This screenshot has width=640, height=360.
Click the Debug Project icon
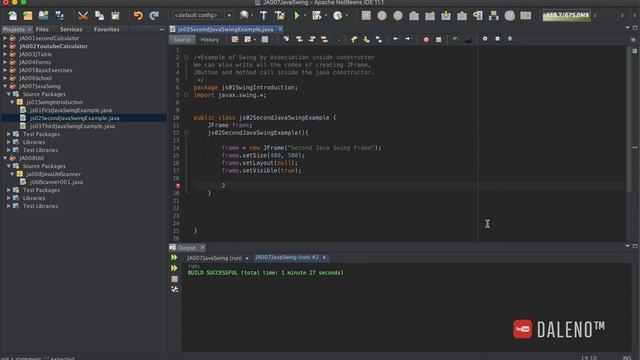316,16
